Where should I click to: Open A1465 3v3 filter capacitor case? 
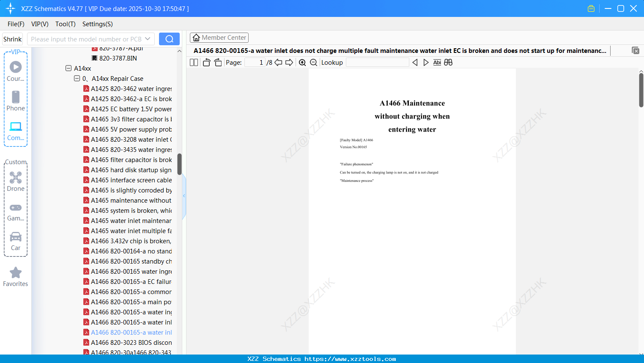[128, 119]
